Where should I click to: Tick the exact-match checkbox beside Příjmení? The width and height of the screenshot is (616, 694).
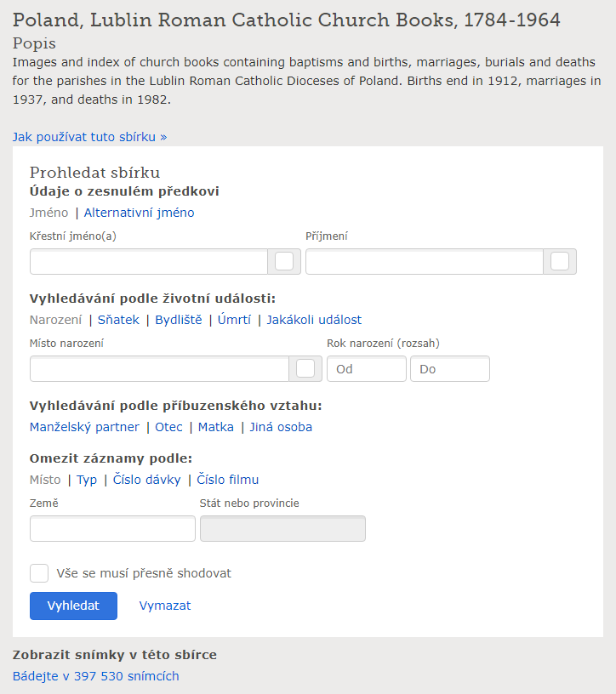coord(560,262)
